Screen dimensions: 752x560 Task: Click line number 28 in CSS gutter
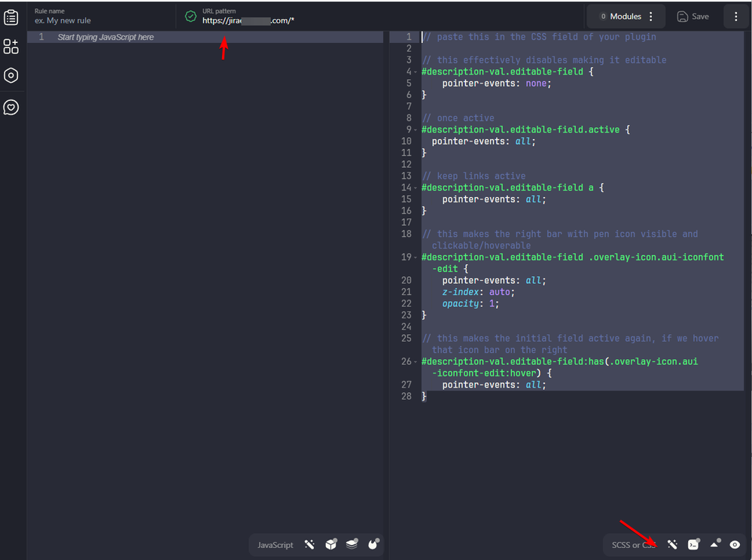(406, 396)
